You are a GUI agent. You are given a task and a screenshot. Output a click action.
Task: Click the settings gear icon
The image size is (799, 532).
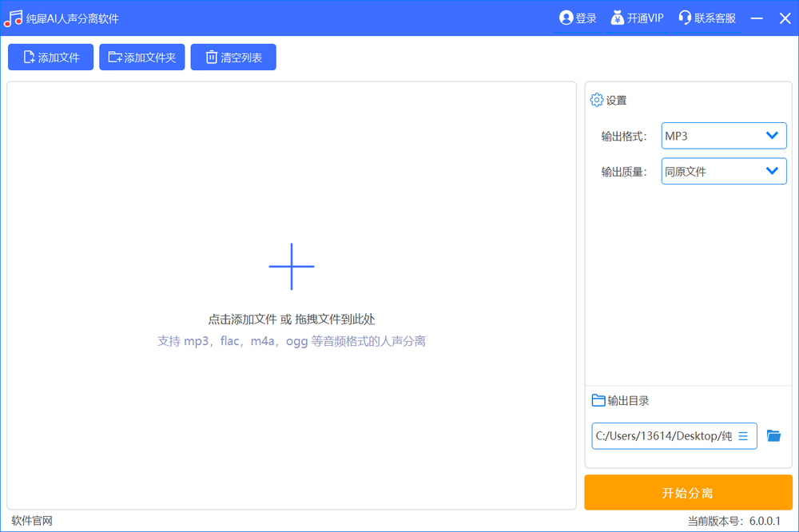(x=596, y=100)
